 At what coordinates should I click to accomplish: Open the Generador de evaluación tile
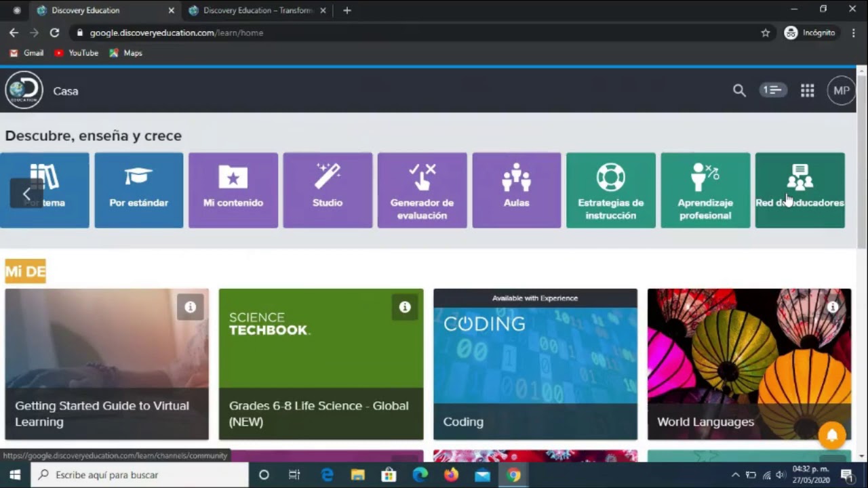pos(422,190)
